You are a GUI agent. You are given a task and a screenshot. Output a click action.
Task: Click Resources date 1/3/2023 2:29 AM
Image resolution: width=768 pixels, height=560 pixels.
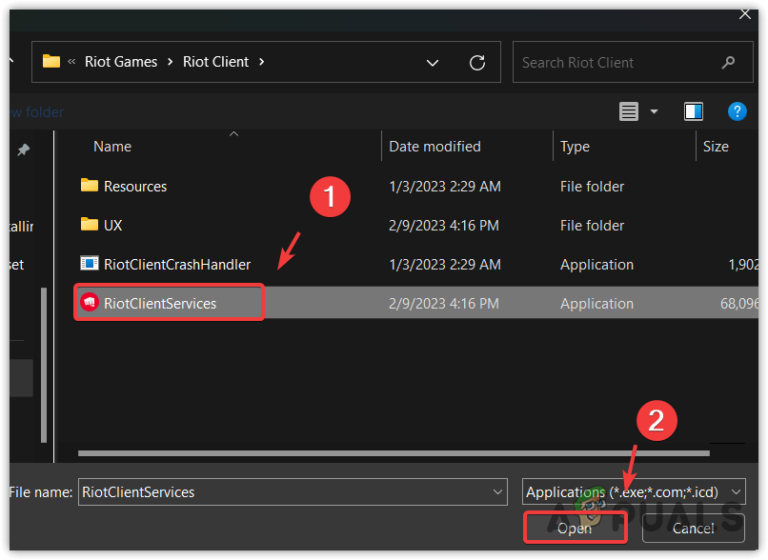pos(444,186)
